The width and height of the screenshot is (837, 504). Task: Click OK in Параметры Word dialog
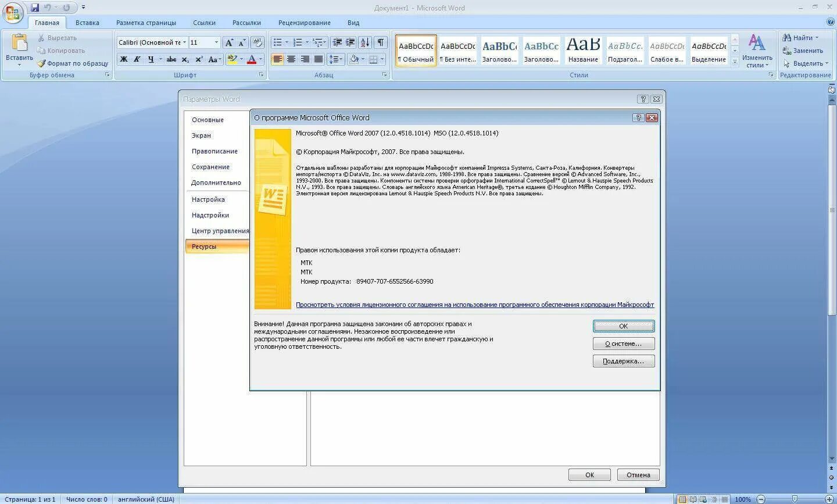(589, 475)
